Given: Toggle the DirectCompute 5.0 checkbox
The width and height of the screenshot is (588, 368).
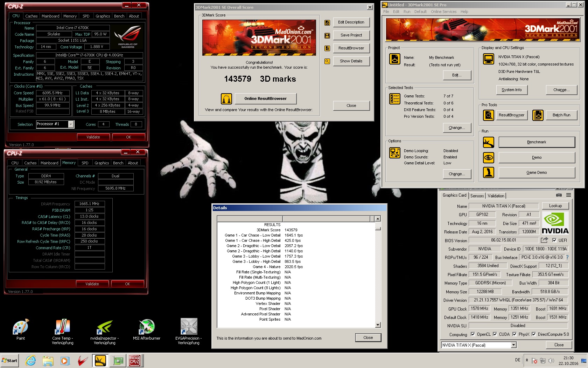Looking at the screenshot, I should (534, 334).
